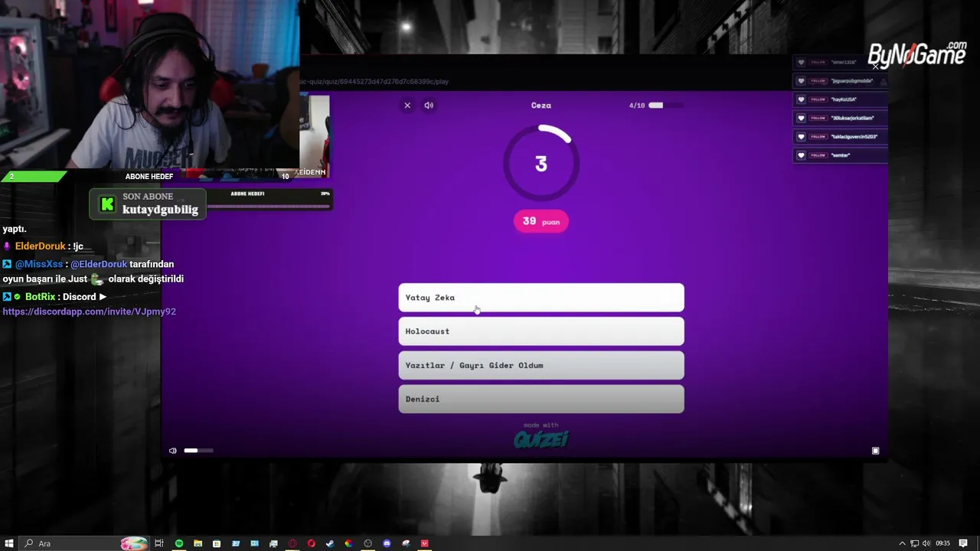Open Discord from the taskbar
This screenshot has height=551, width=980.
pyautogui.click(x=387, y=543)
